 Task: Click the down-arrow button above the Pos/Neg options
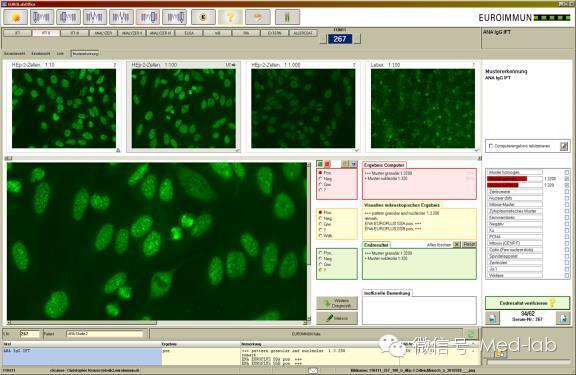point(353,164)
